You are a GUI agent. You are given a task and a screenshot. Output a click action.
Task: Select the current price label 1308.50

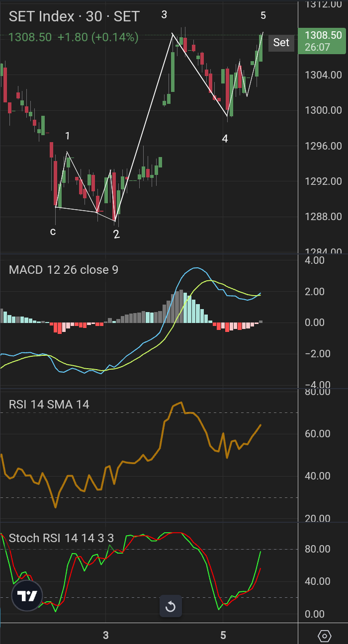point(322,41)
